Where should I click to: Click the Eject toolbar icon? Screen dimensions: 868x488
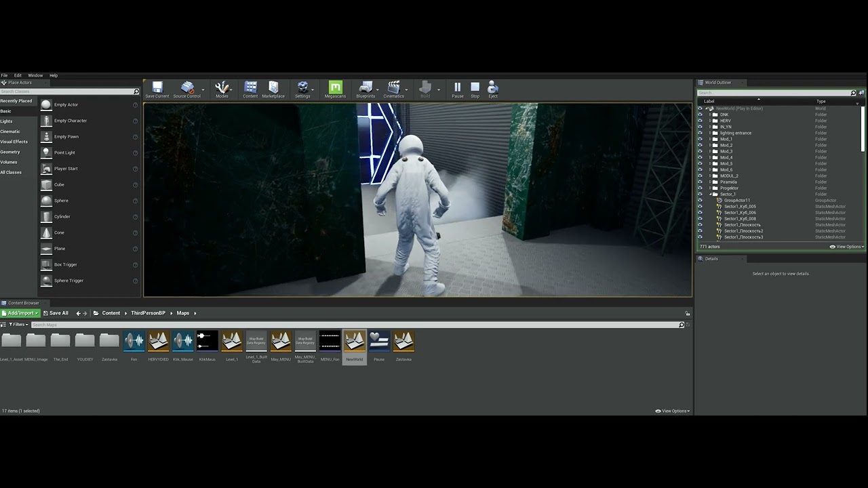point(493,89)
